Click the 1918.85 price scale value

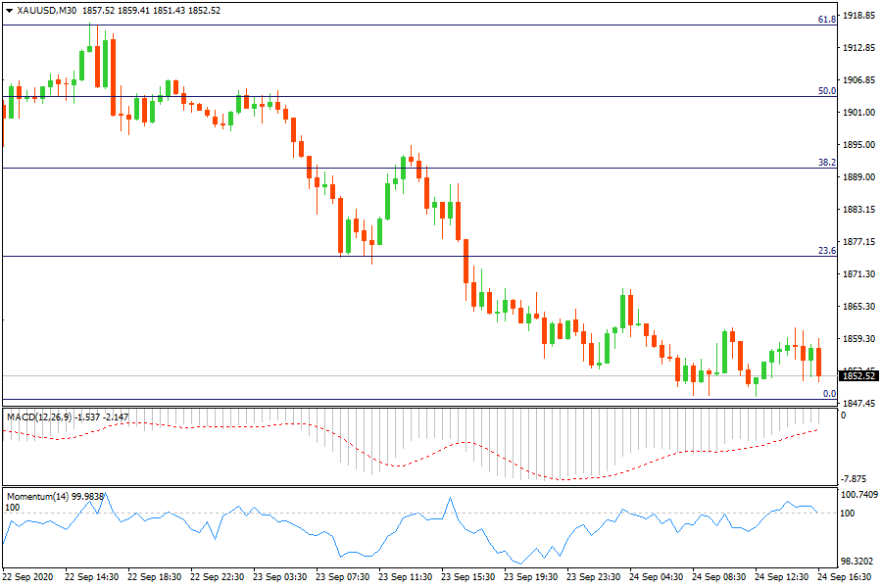858,16
